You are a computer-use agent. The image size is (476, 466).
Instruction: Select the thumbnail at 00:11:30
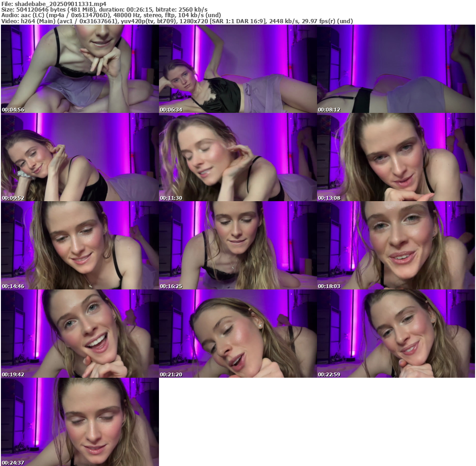238,157
